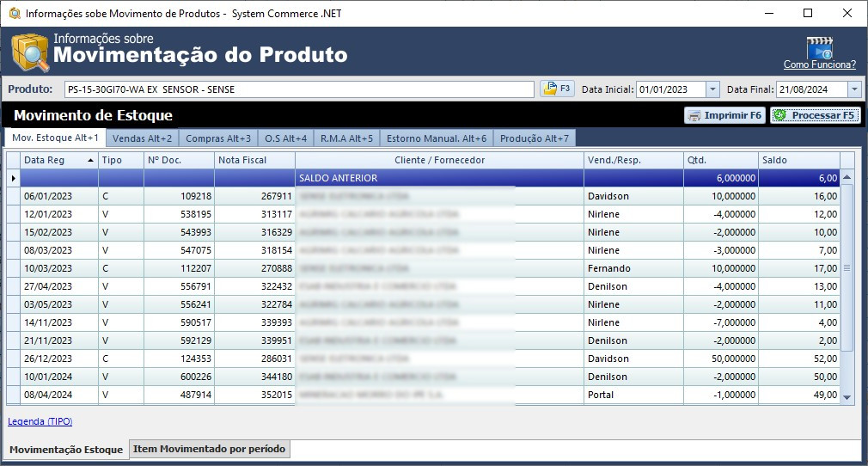This screenshot has width=868, height=466.
Task: Click the Como Funciona? help link
Action: point(819,64)
